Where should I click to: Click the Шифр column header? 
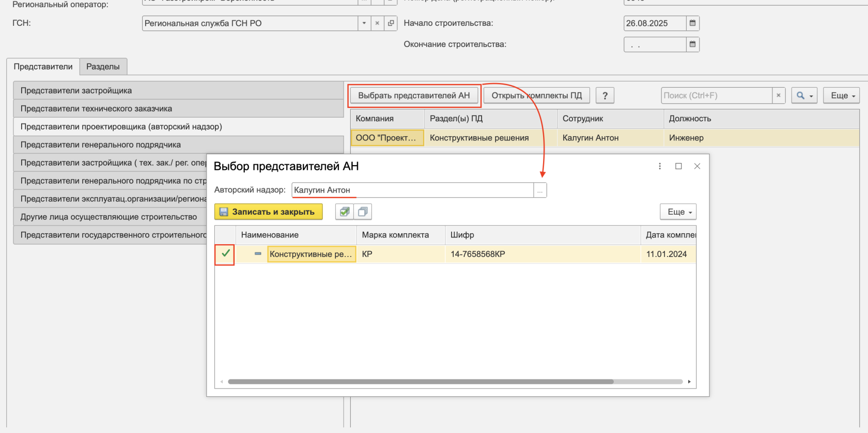543,235
